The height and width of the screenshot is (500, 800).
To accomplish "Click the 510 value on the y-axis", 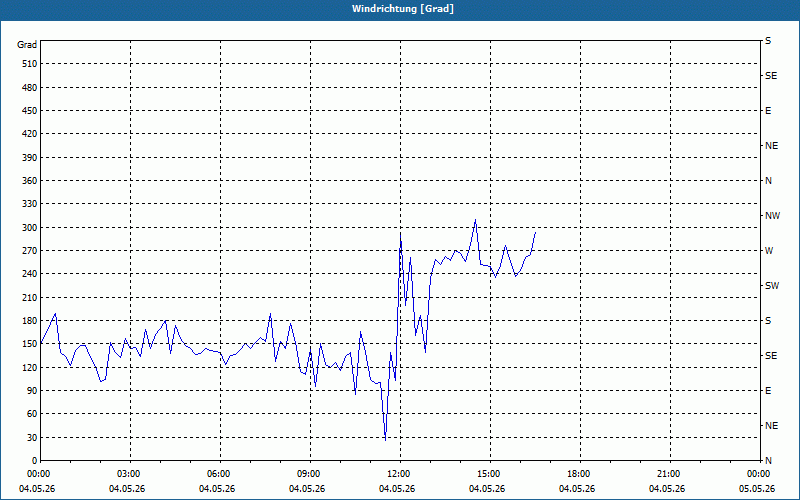I will (30, 64).
